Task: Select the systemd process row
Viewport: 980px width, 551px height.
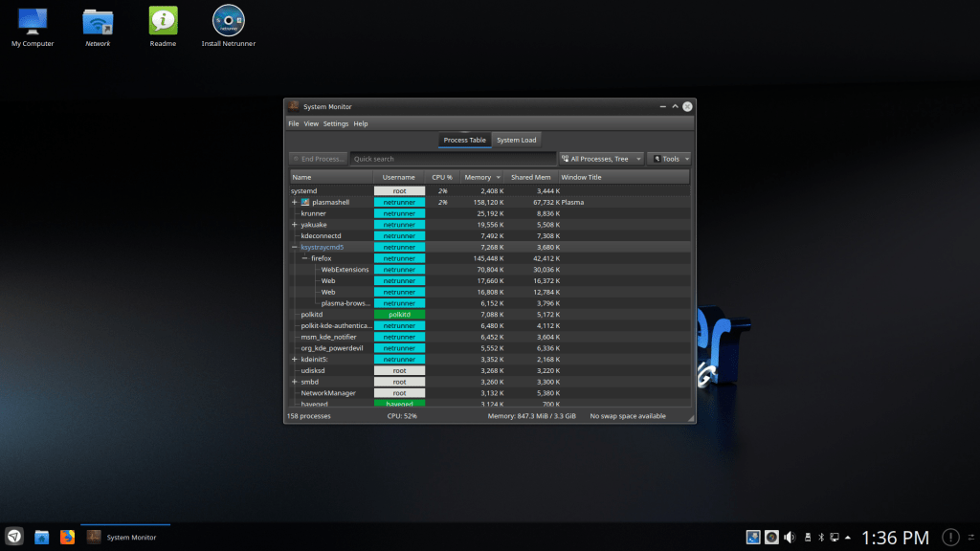Action: click(490, 191)
